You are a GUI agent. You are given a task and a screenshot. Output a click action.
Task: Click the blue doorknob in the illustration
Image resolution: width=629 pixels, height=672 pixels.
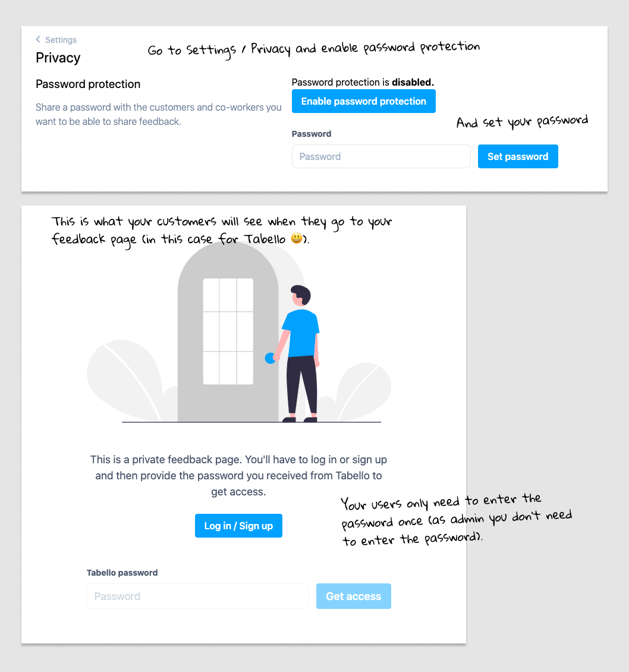269,358
